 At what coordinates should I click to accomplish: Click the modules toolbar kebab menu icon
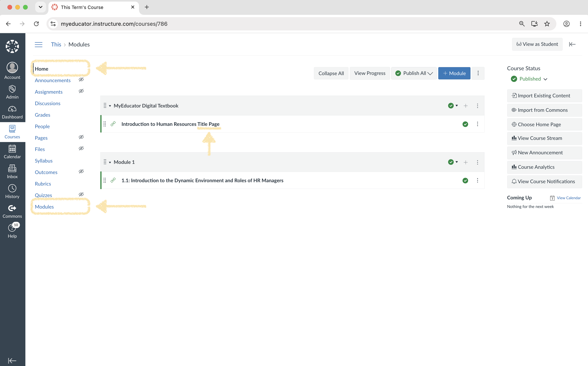point(478,73)
